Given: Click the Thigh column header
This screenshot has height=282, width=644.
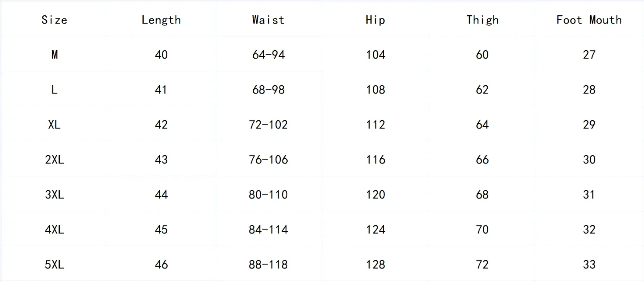Looking at the screenshot, I should 482,20.
